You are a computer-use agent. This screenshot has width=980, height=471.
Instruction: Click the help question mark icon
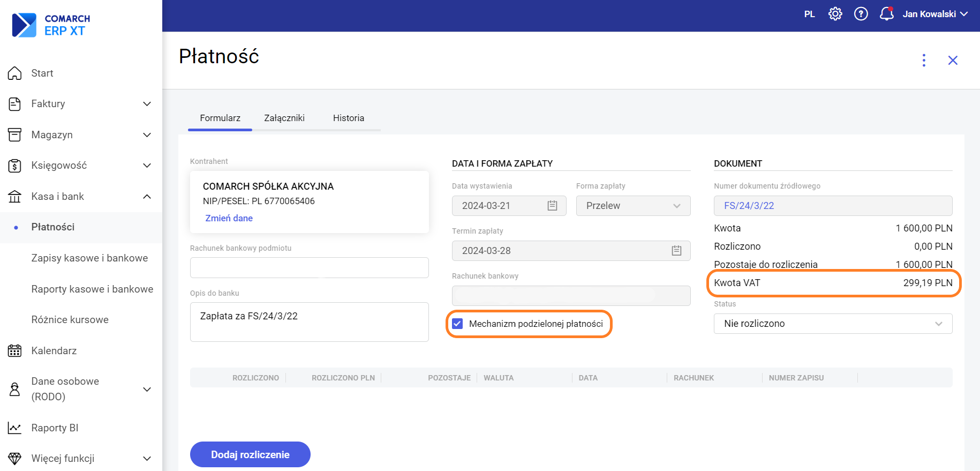pos(861,14)
